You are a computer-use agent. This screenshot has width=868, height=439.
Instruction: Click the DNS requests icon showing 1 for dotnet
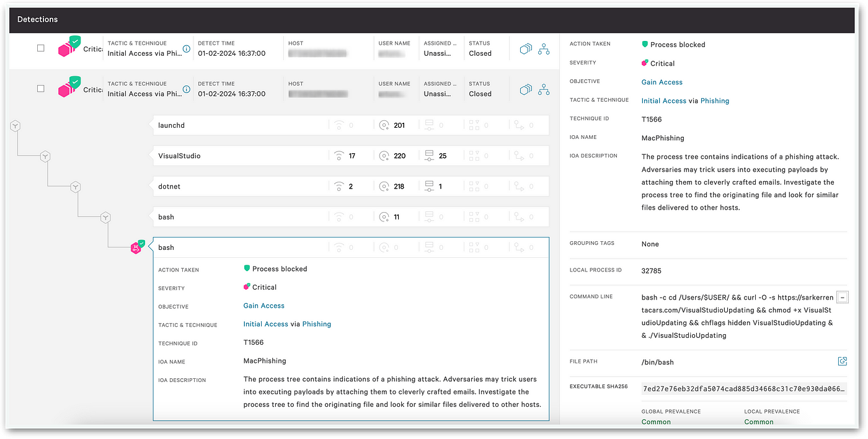[429, 186]
